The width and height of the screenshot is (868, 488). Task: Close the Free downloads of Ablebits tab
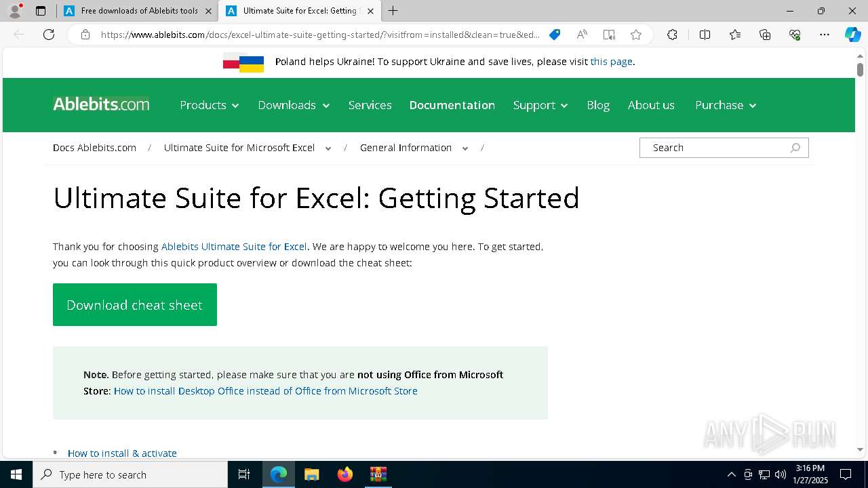pyautogui.click(x=208, y=11)
